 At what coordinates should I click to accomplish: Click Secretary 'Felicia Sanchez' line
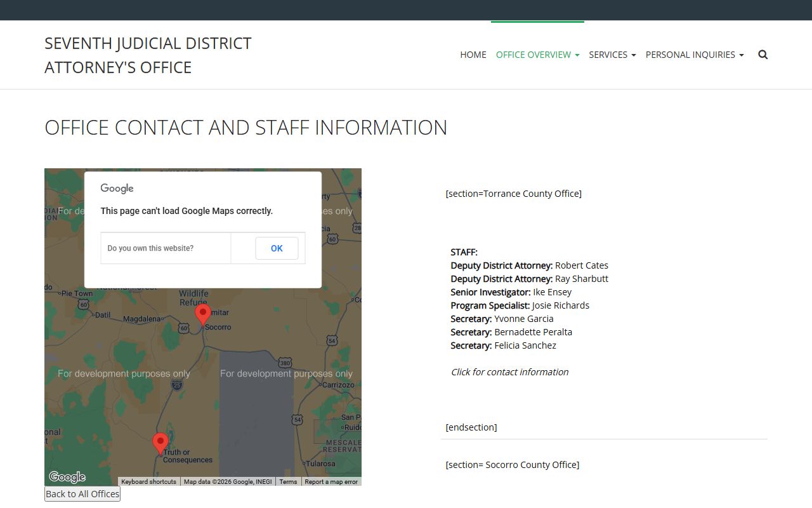point(504,345)
